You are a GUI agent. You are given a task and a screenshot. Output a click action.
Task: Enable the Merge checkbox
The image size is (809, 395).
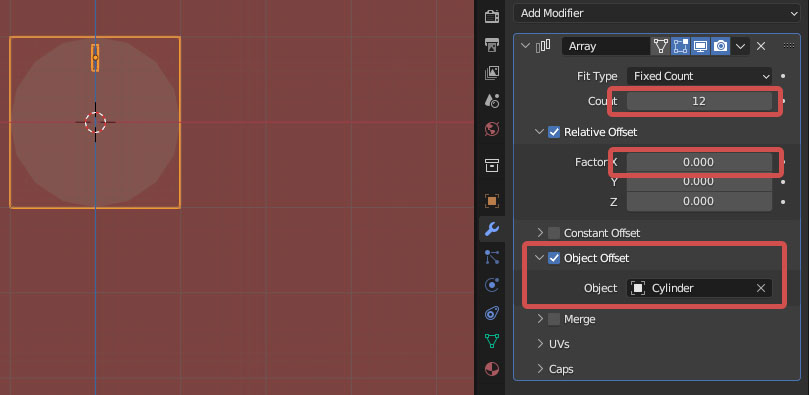coord(554,319)
